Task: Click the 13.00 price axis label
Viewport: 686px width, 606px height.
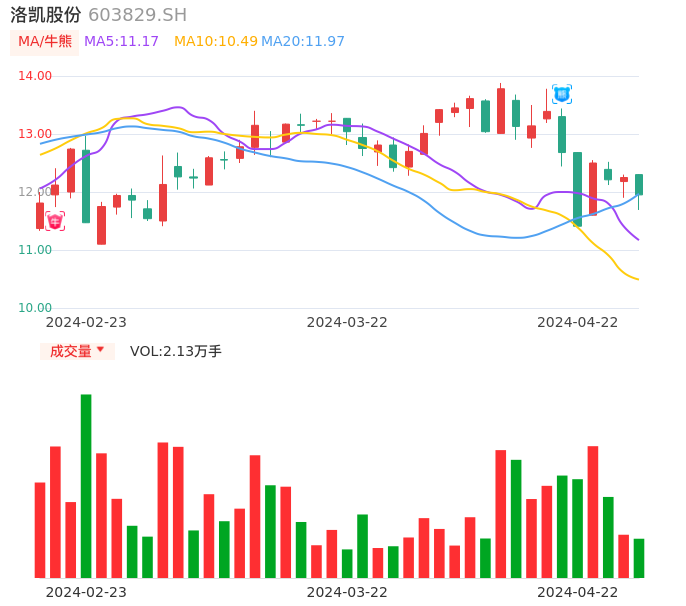Action: point(35,134)
